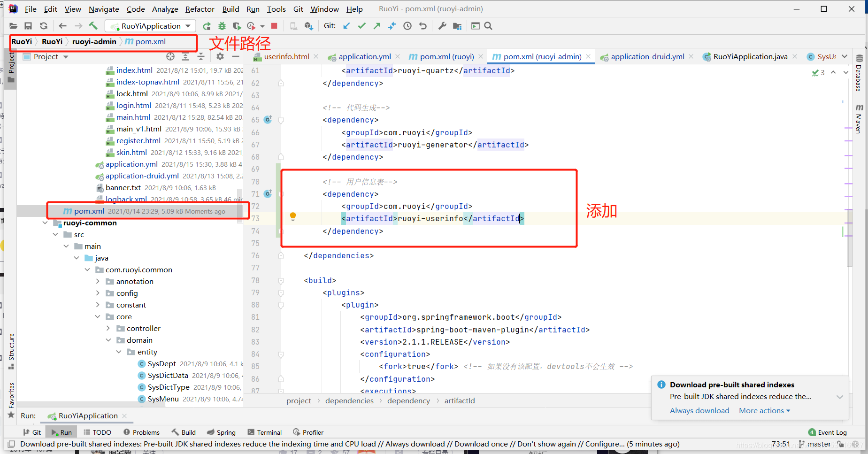Open the Analyze menu
This screenshot has height=454, width=868.
165,9
